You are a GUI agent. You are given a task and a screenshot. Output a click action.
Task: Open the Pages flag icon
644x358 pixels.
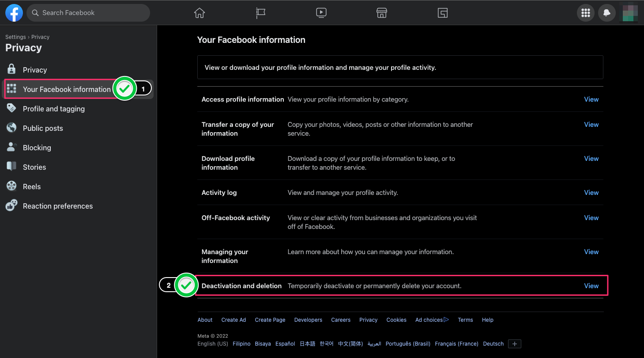(x=260, y=13)
